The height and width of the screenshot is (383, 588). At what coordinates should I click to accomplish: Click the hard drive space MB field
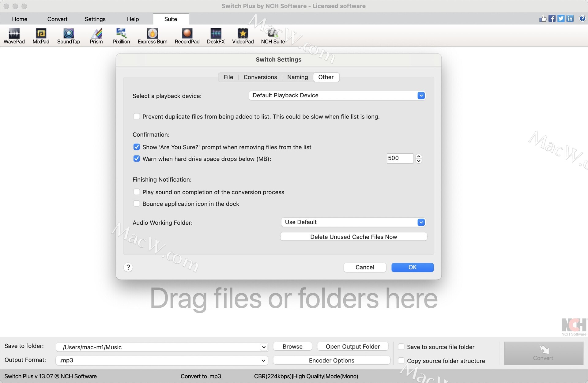point(399,158)
